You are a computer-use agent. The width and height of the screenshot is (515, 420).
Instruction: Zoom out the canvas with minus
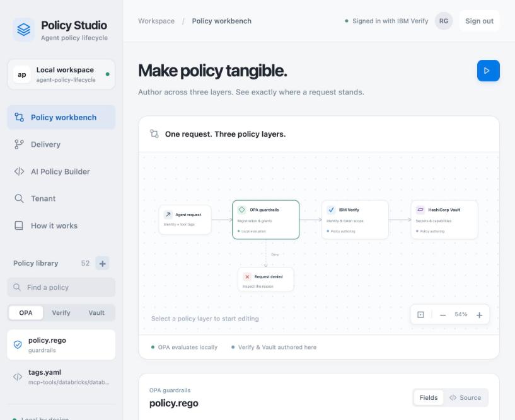(x=443, y=315)
